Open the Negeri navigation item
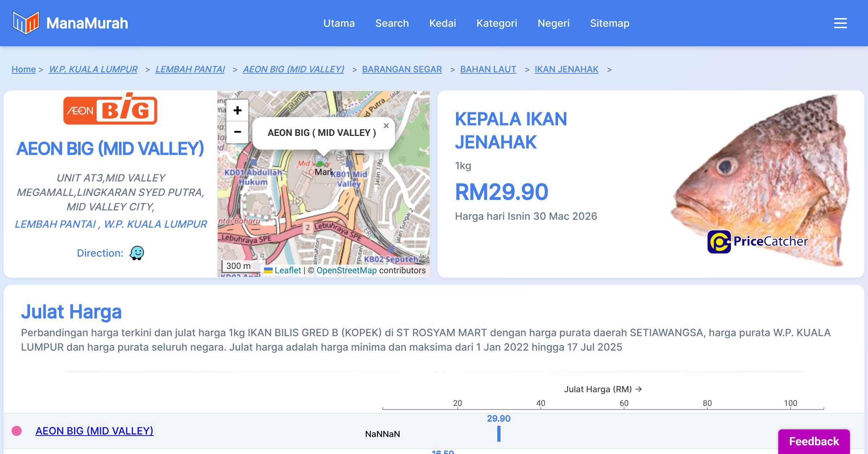 tap(553, 23)
